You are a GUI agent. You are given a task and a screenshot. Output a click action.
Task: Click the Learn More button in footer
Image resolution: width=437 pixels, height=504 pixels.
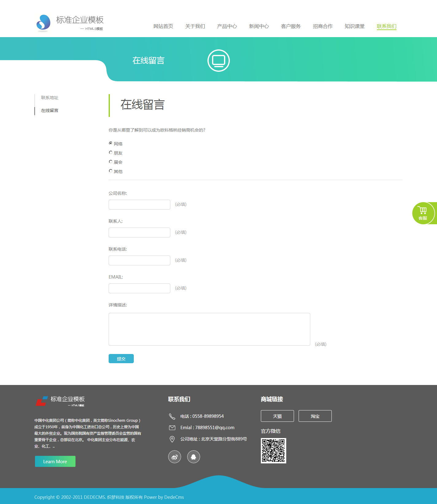click(55, 461)
